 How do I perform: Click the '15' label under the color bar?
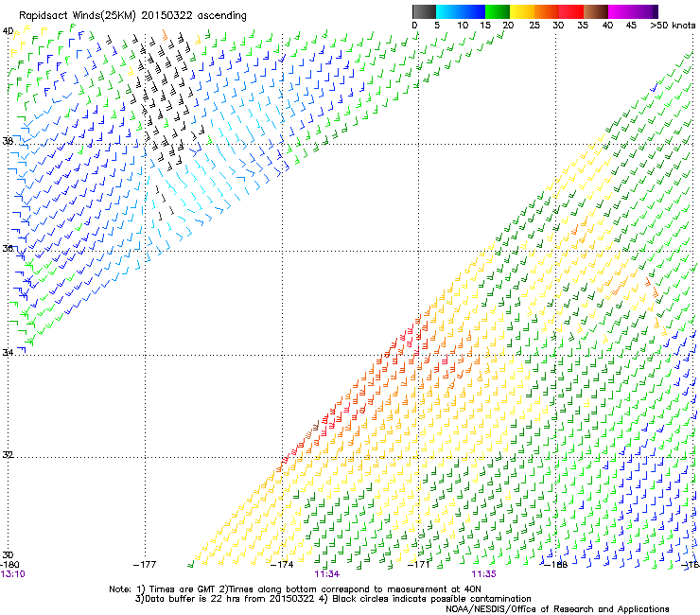click(485, 26)
